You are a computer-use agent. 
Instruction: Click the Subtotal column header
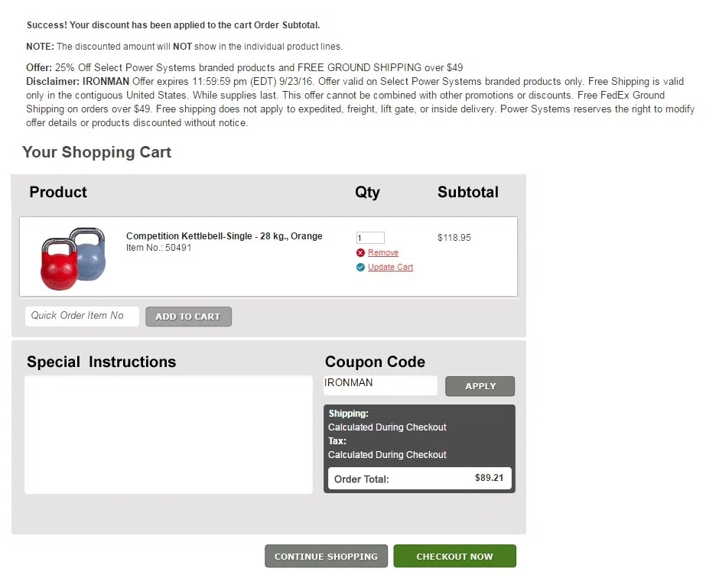click(468, 192)
